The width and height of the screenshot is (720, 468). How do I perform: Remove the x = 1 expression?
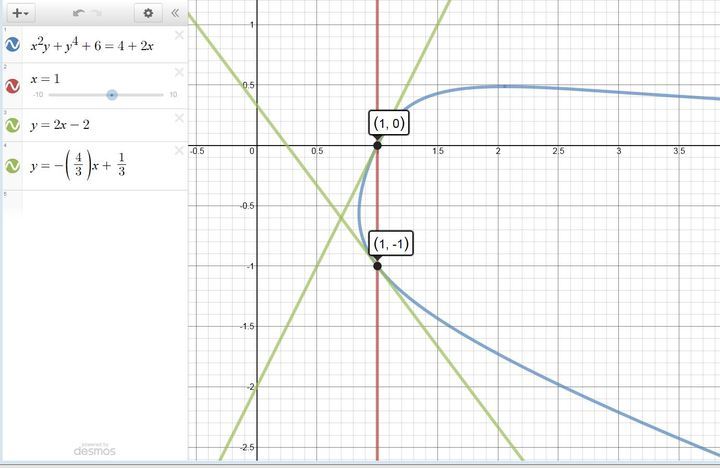click(179, 72)
